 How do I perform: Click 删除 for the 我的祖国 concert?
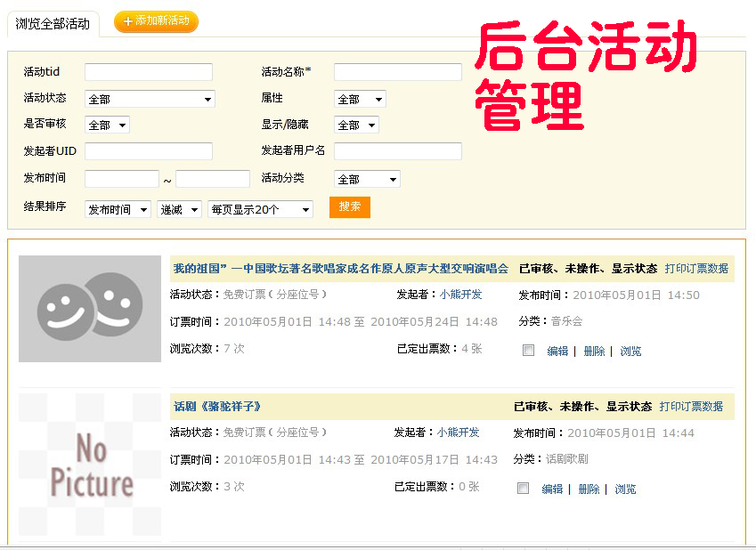(594, 352)
